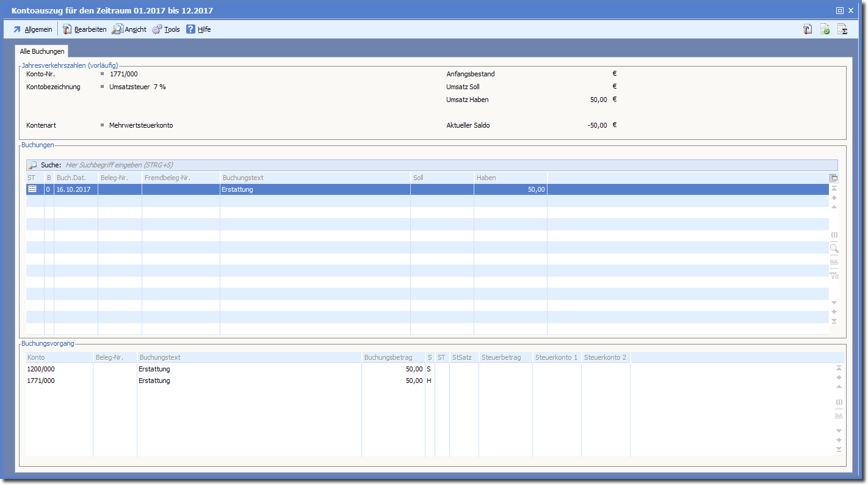Jump to first row in Buchungen list
The image size is (868, 485).
834,189
